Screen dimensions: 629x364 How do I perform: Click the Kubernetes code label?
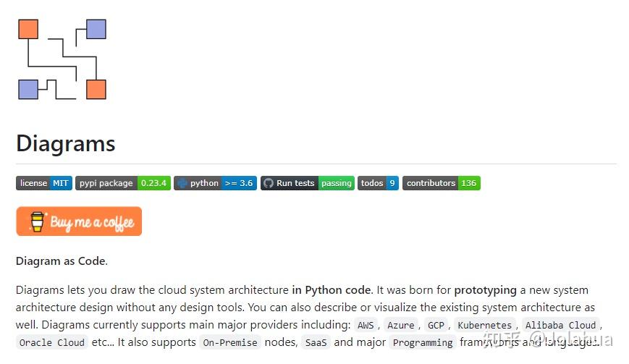point(484,326)
